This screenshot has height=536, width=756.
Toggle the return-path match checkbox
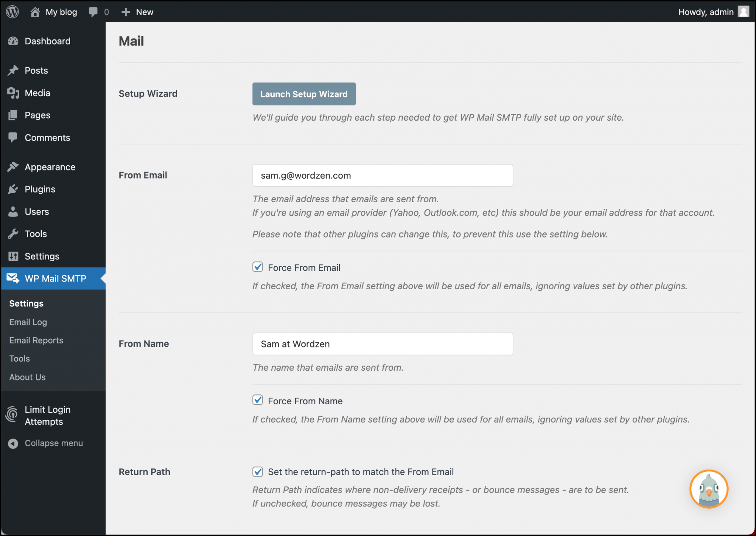[258, 472]
